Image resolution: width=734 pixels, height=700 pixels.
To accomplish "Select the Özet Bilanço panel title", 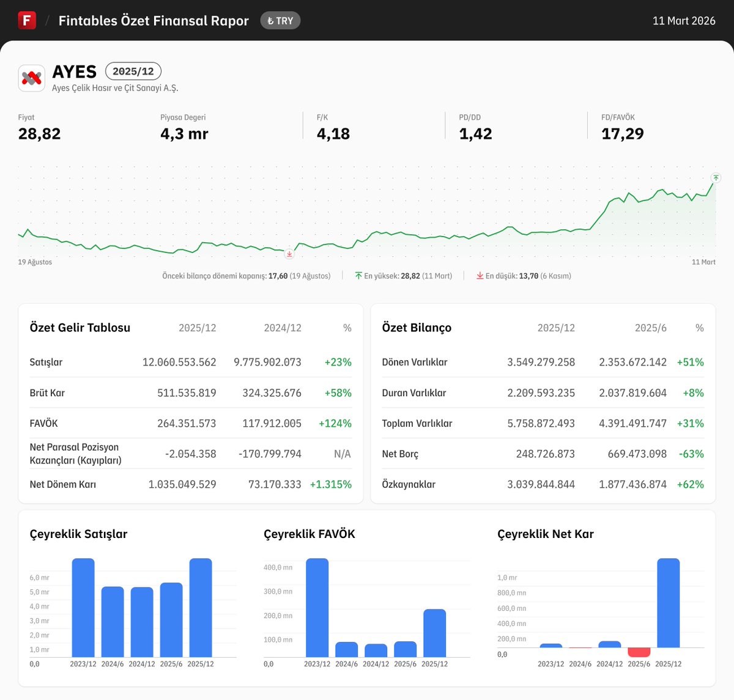I will pos(417,328).
